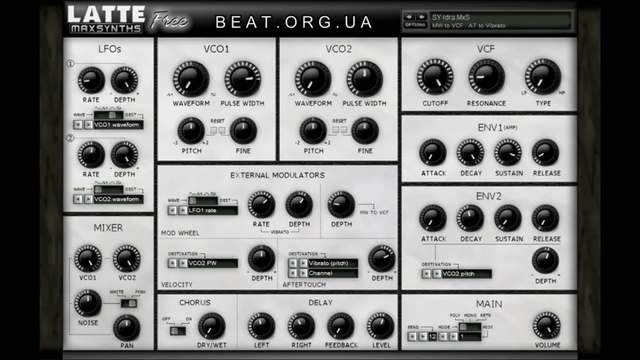The height and width of the screenshot is (360, 640).
Task: Select next Velocity destination arrow
Action: point(182,263)
